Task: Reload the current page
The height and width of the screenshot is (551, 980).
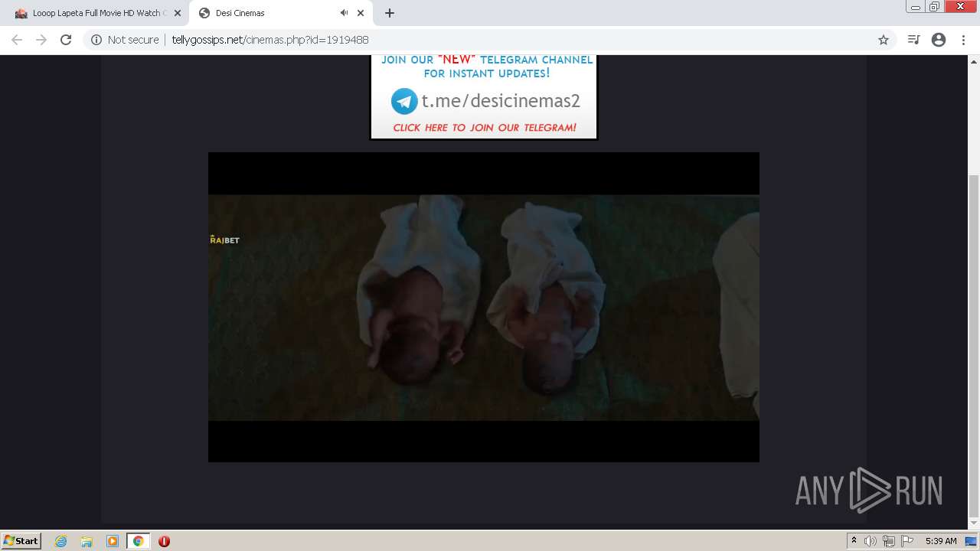Action: pyautogui.click(x=66, y=40)
